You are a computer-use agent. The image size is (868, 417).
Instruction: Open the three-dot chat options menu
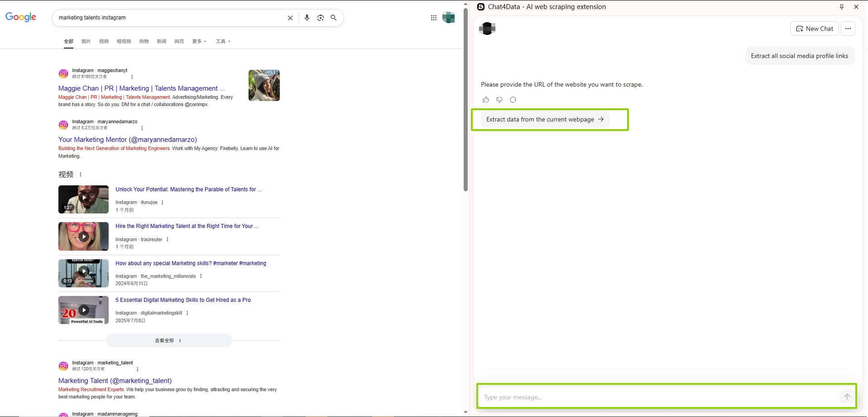[x=848, y=29]
